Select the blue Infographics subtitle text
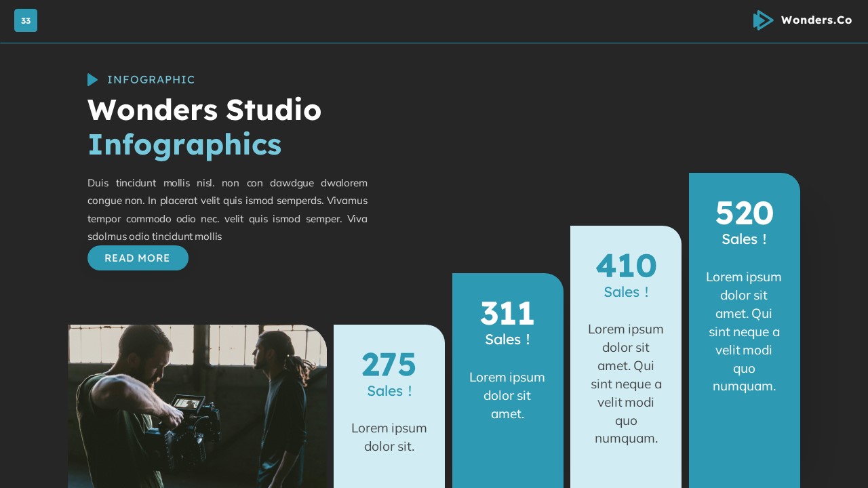Screen dimensions: 868x488 (184, 144)
